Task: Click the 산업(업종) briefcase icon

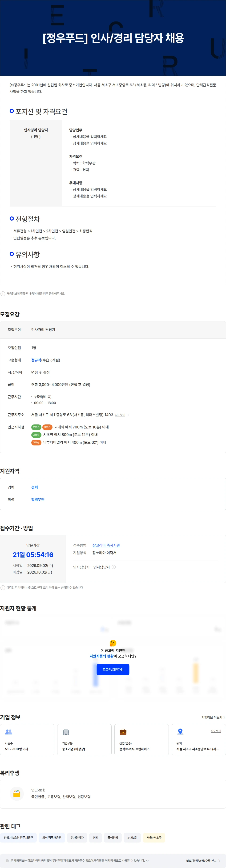Action: click(123, 732)
